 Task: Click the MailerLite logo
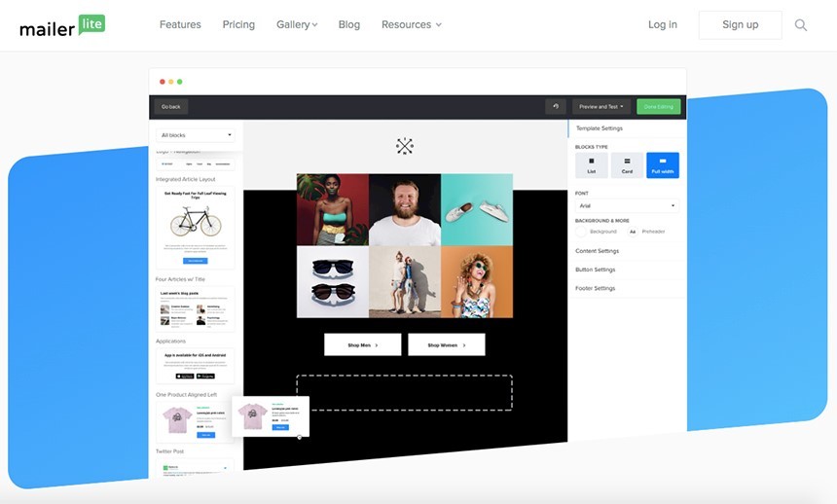click(61, 24)
